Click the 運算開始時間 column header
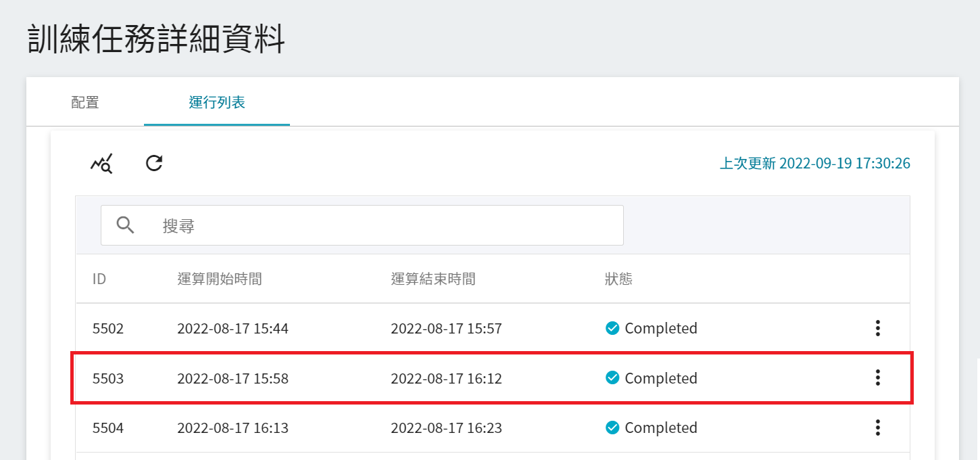This screenshot has height=460, width=980. tap(219, 279)
